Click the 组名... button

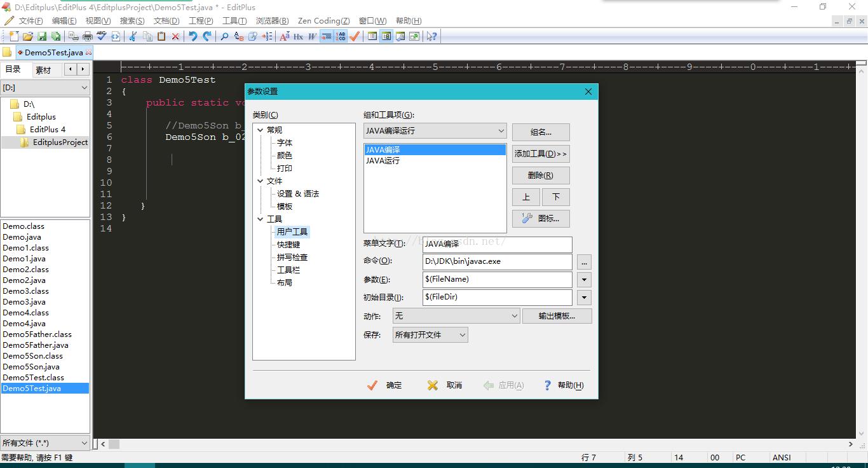[x=541, y=132]
